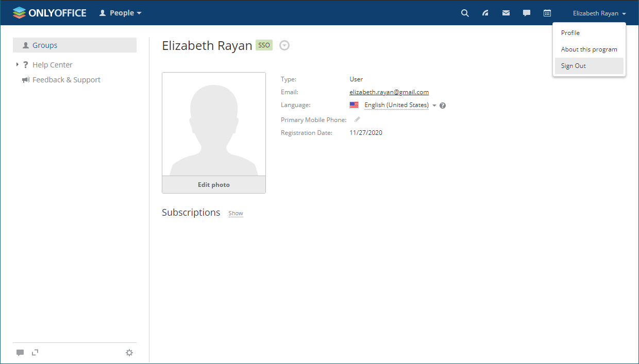Open the People module dropdown
Screen dimensions: 639x364
(x=120, y=13)
